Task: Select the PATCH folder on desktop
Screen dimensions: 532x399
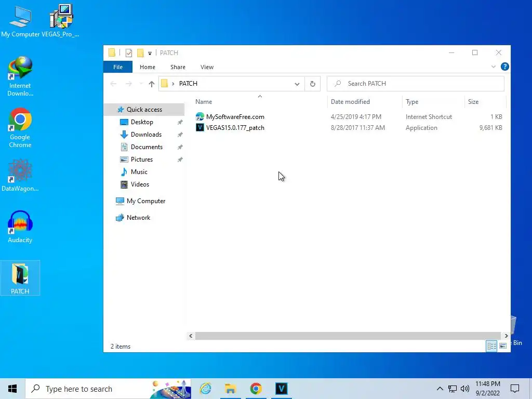Action: click(x=20, y=278)
